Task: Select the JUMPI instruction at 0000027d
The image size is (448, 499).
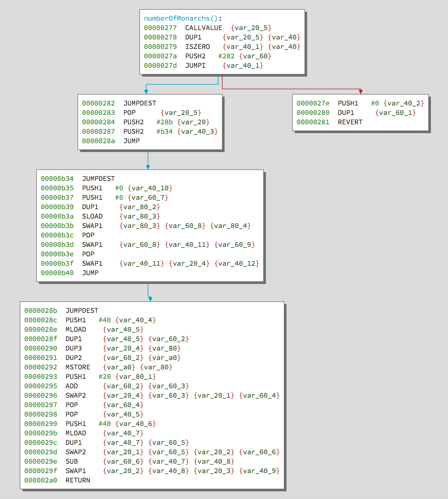Action: [195, 65]
